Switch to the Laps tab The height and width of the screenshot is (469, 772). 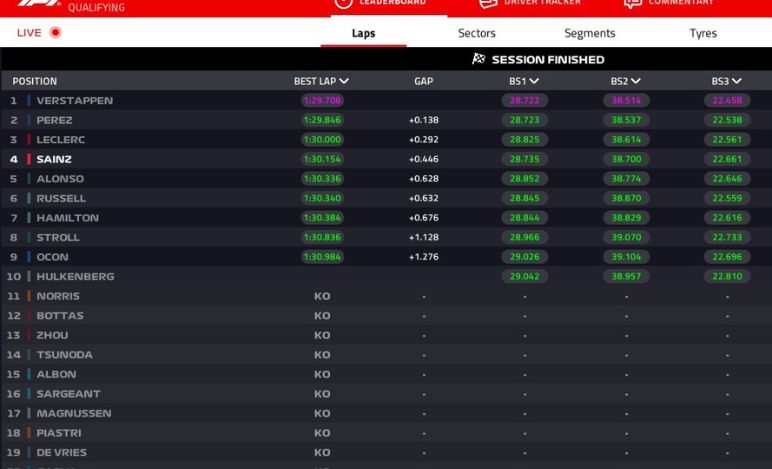click(363, 33)
